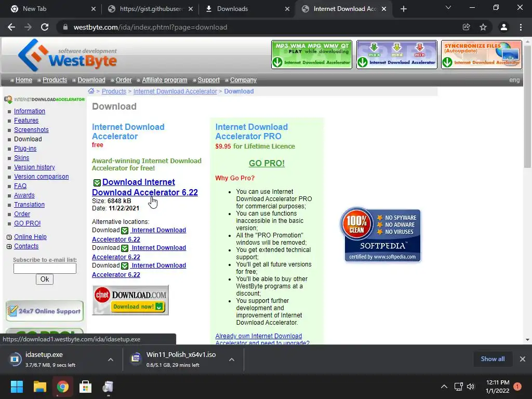
Task: Click the WestByte logo
Action: pyautogui.click(x=67, y=55)
